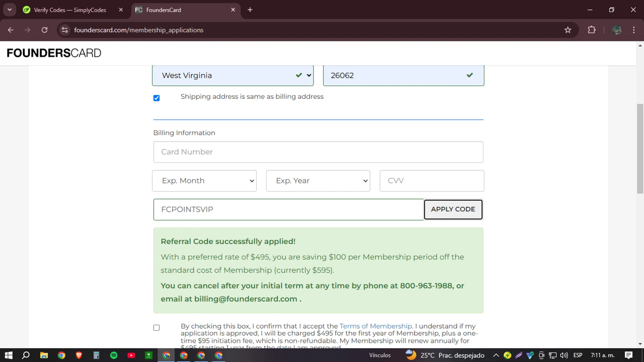Screen dimensions: 644x362
Task: Click the billing@founderscard.com email text
Action: (246, 299)
